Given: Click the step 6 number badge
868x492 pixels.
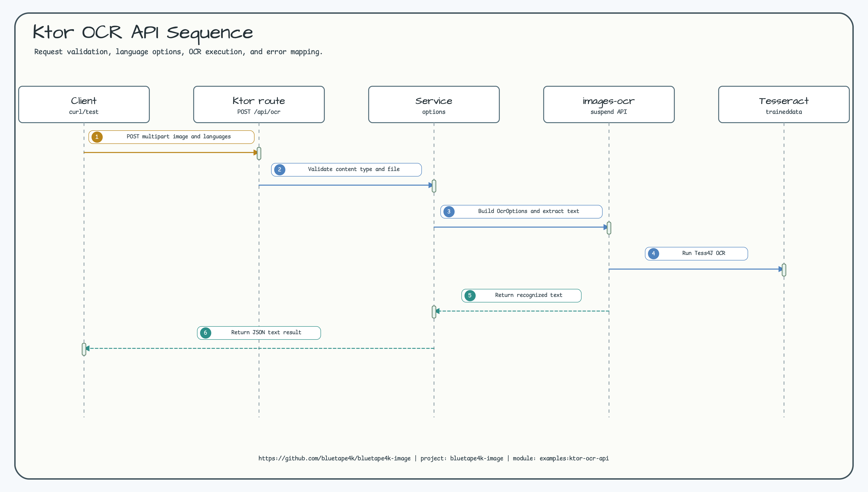Looking at the screenshot, I should [206, 333].
